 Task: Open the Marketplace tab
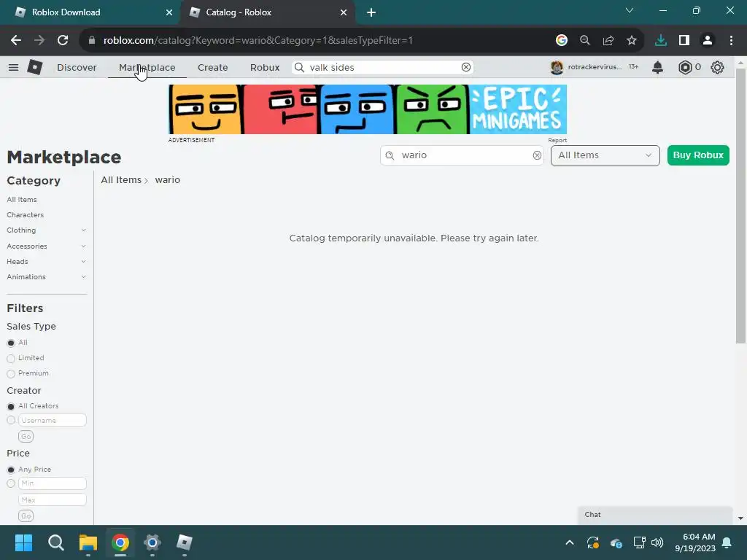click(x=147, y=67)
